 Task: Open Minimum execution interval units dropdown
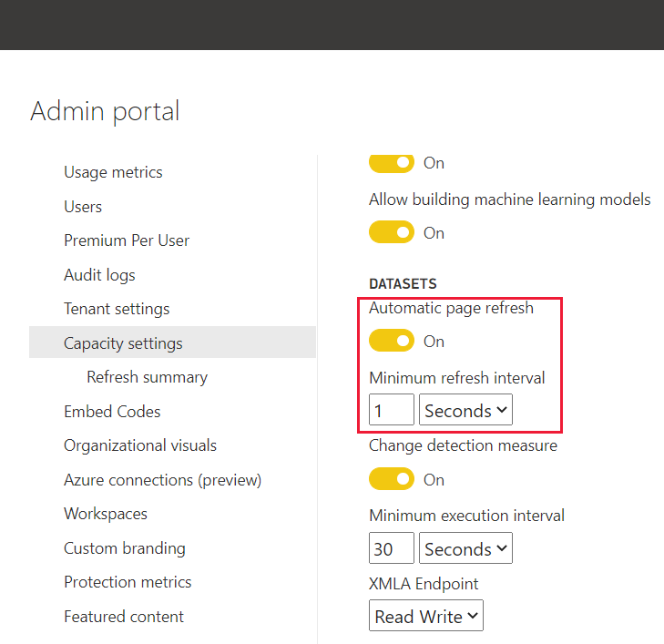[x=465, y=548]
